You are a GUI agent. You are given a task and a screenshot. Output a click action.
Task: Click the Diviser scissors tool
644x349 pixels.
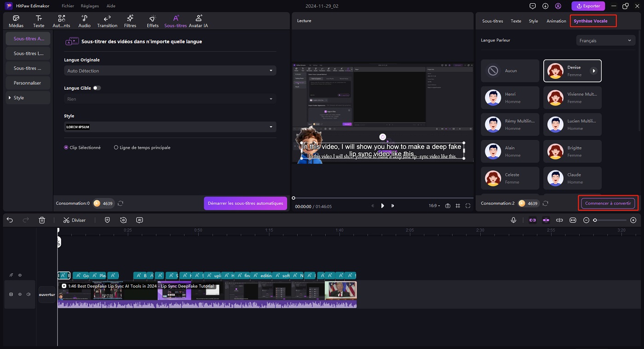pos(75,220)
